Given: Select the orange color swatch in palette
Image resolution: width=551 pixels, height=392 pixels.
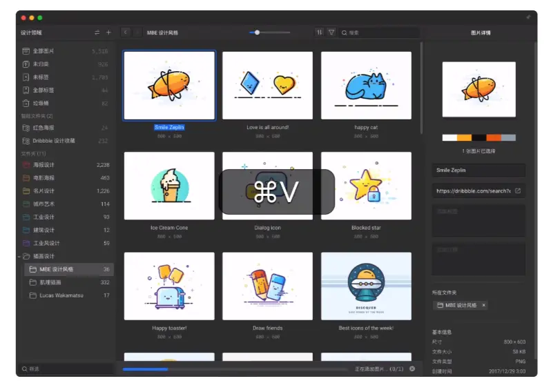Looking at the screenshot, I should pos(464,137).
